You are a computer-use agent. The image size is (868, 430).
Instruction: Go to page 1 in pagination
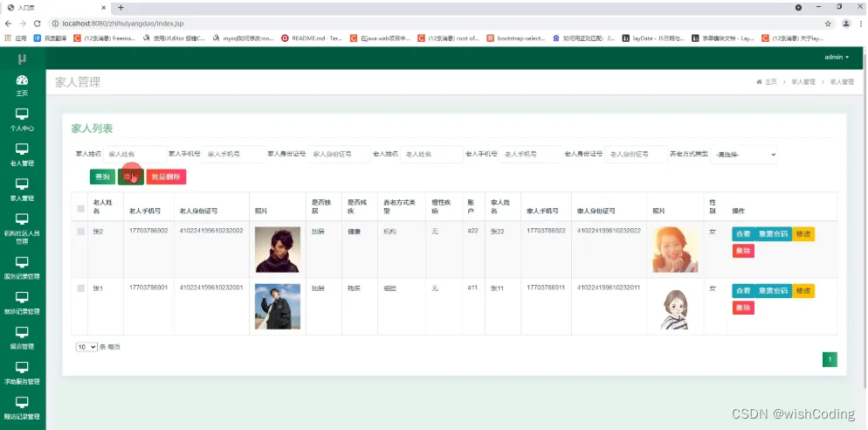click(x=830, y=359)
